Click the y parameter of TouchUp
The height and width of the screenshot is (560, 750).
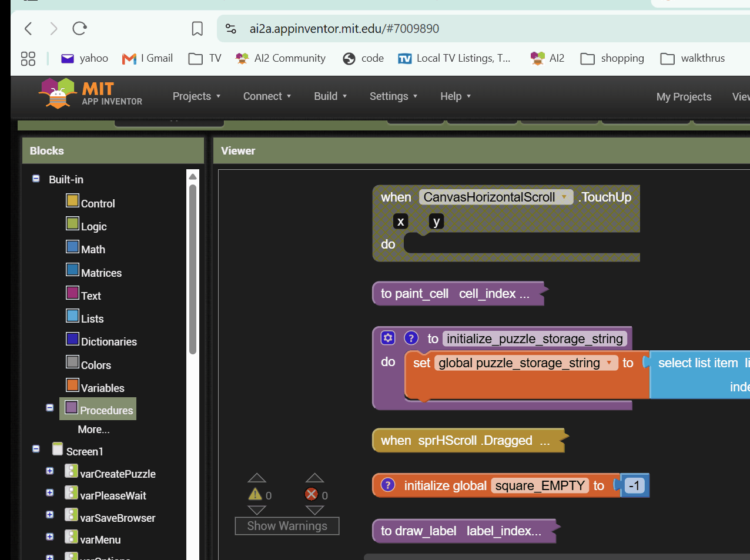pos(436,222)
